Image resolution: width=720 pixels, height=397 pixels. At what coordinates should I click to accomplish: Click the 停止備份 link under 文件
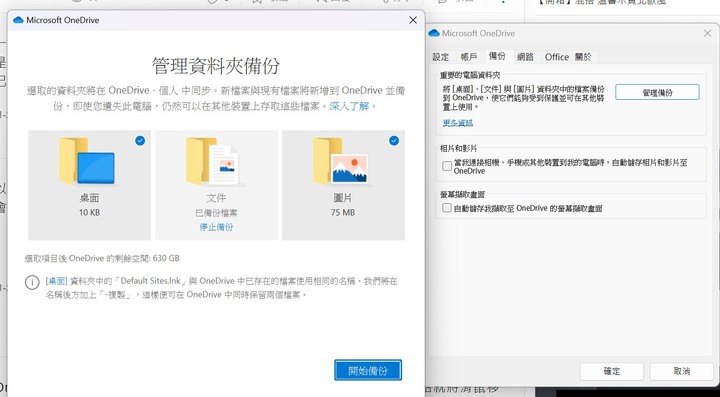coord(216,227)
